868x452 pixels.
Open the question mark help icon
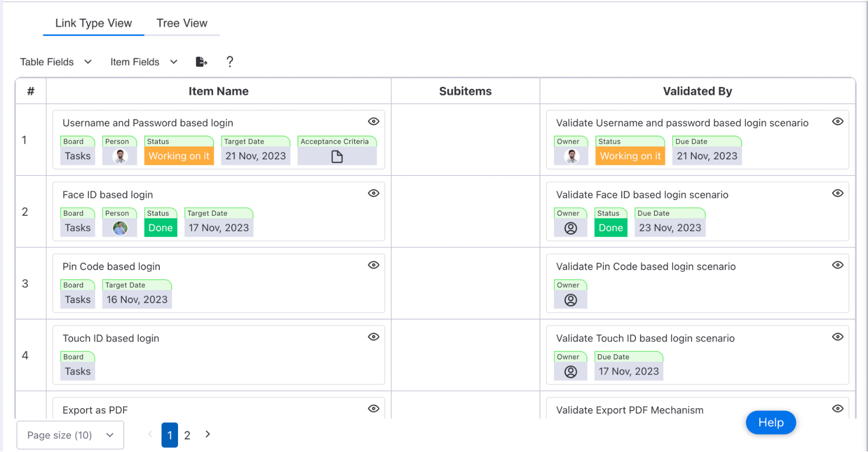click(230, 62)
